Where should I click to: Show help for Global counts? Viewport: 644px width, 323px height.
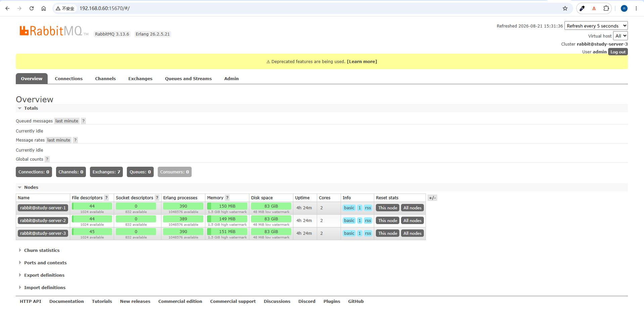[47, 159]
